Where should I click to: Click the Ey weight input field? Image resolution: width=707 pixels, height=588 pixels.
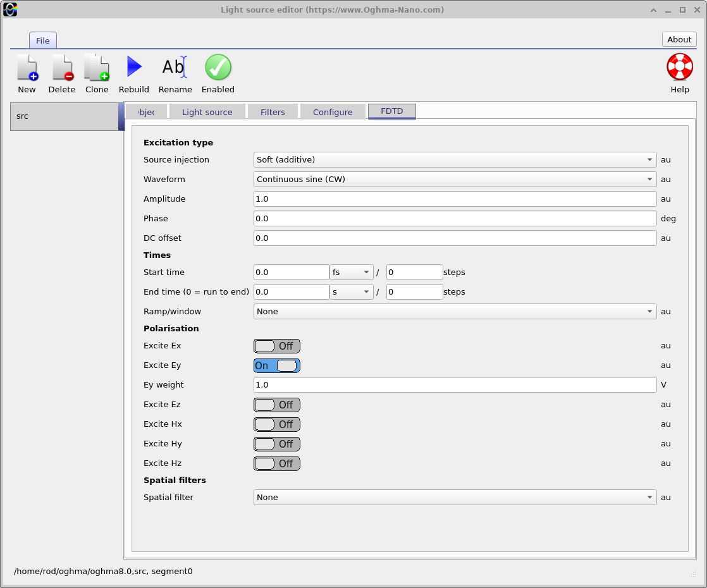455,384
